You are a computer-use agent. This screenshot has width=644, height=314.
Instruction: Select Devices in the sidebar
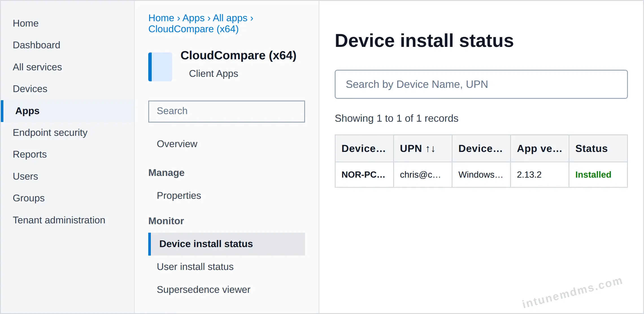30,89
